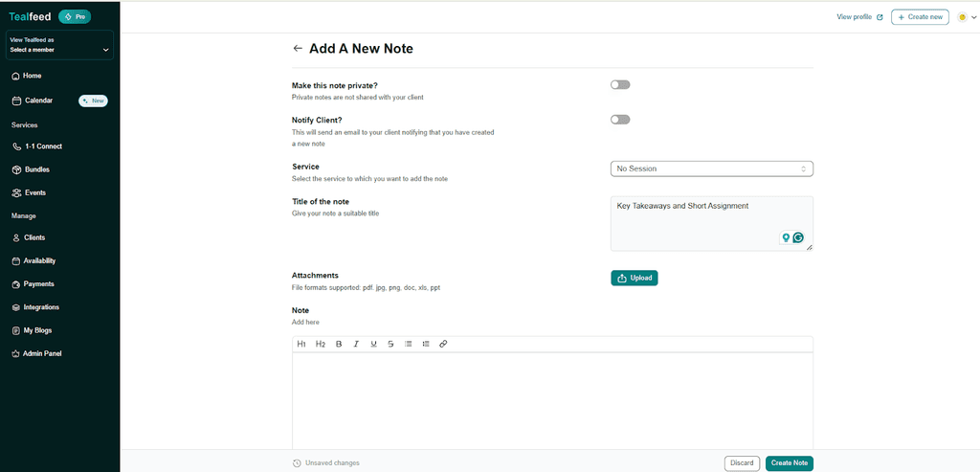
Task: Insert a numbered list in note editor
Action: pyautogui.click(x=426, y=344)
